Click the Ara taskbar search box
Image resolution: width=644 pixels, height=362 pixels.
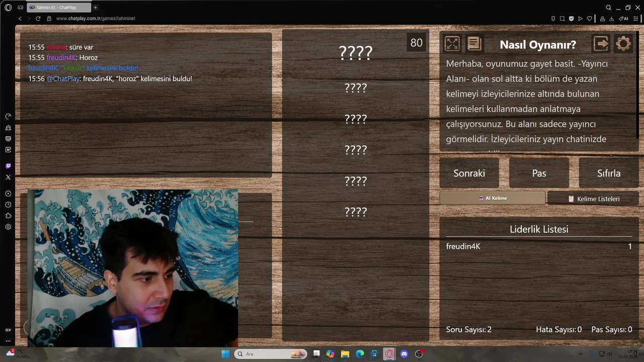tap(271, 354)
